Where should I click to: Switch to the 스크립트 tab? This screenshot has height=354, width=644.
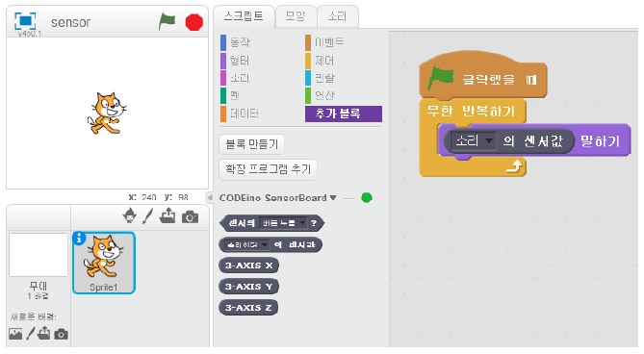[x=244, y=16]
